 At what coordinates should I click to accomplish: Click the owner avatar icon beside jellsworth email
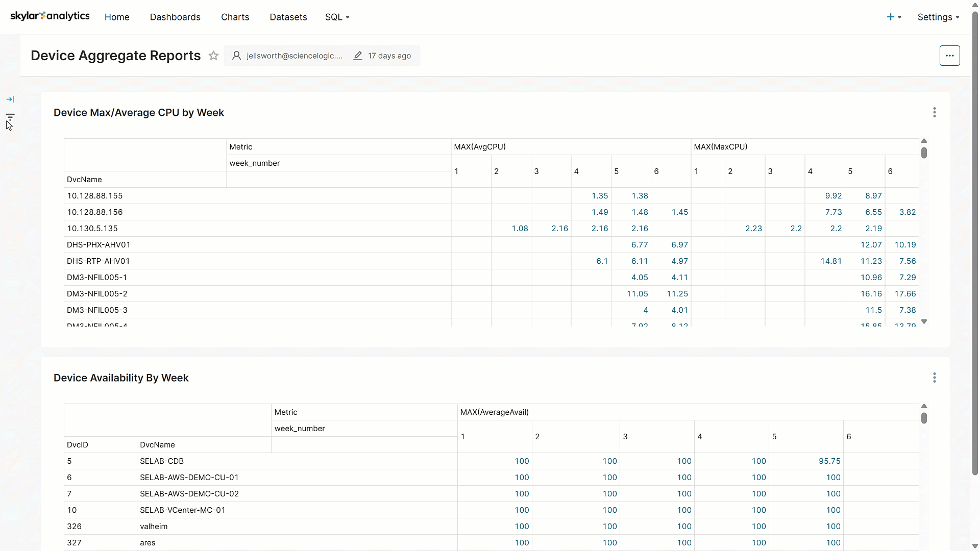pyautogui.click(x=237, y=56)
